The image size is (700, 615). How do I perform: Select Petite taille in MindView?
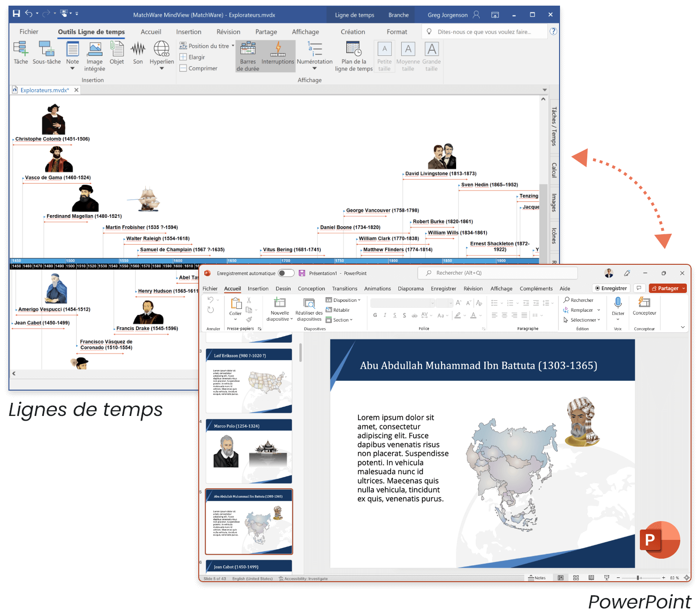tap(384, 56)
